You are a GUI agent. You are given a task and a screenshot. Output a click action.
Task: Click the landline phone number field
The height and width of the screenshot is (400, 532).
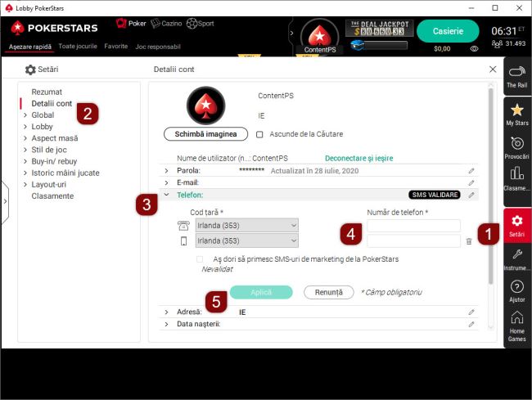click(x=413, y=226)
